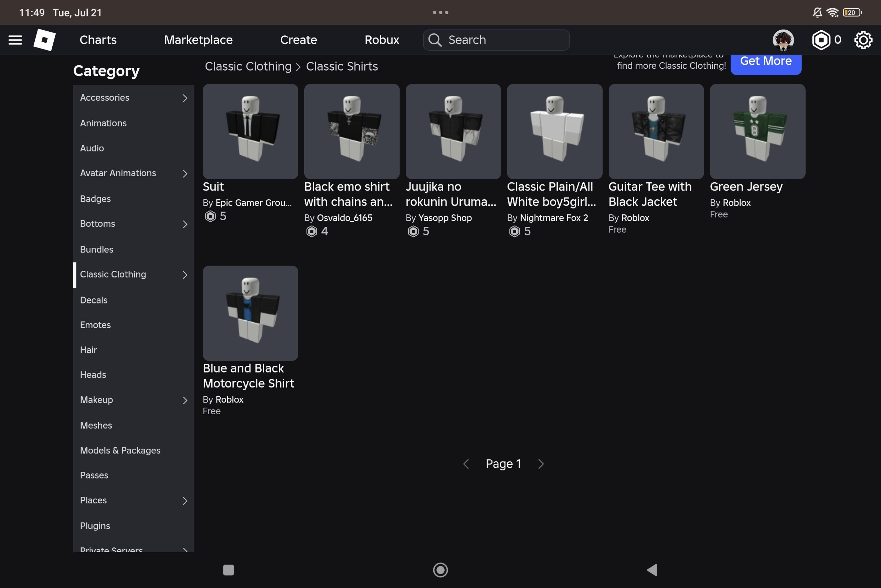Click the Page 1 indicator

503,464
